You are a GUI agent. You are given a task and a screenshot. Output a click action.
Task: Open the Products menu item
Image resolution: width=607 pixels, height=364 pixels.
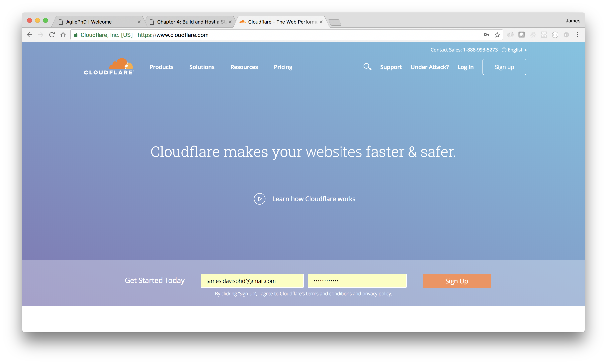tap(161, 67)
